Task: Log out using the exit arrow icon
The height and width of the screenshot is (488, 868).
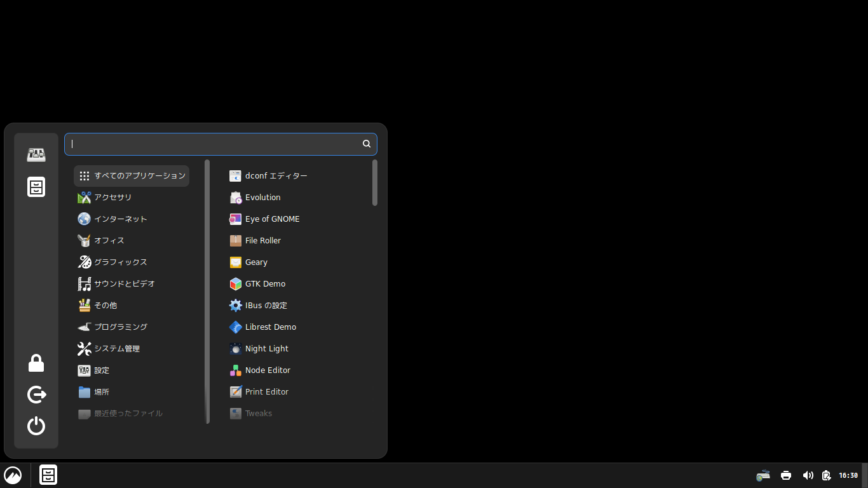Action: pyautogui.click(x=36, y=395)
